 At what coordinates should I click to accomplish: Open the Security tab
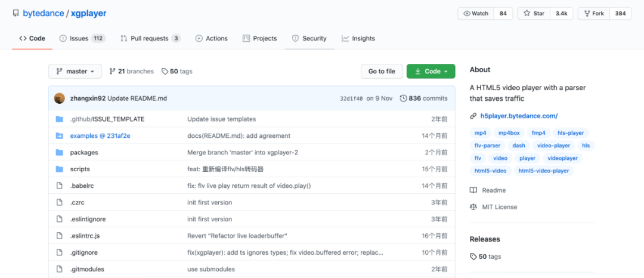309,38
